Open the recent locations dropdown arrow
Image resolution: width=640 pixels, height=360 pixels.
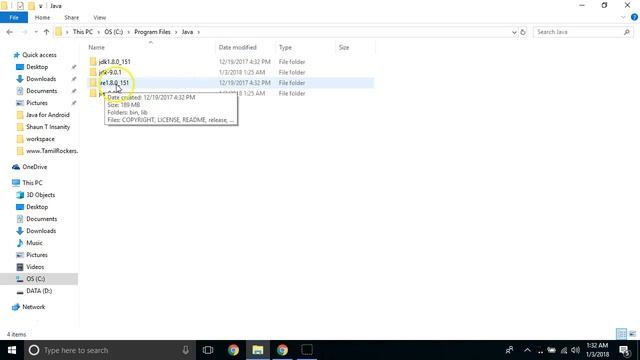pyautogui.click(x=36, y=32)
